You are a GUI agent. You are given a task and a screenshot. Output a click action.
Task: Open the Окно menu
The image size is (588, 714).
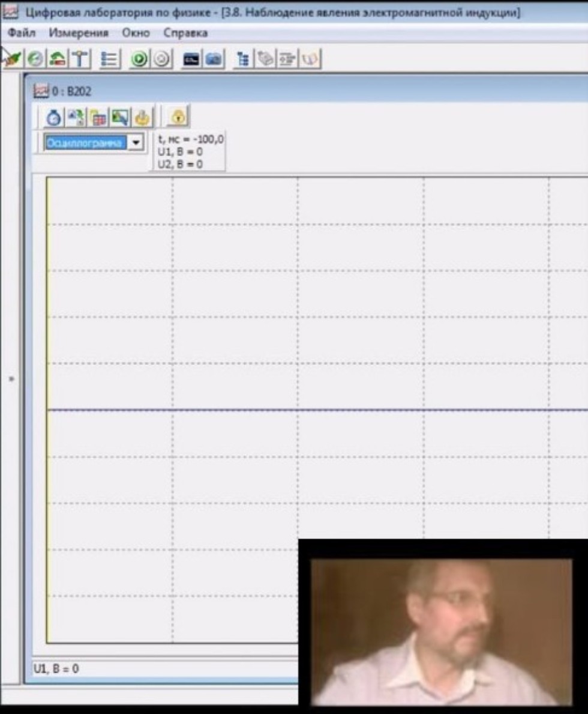pyautogui.click(x=136, y=33)
